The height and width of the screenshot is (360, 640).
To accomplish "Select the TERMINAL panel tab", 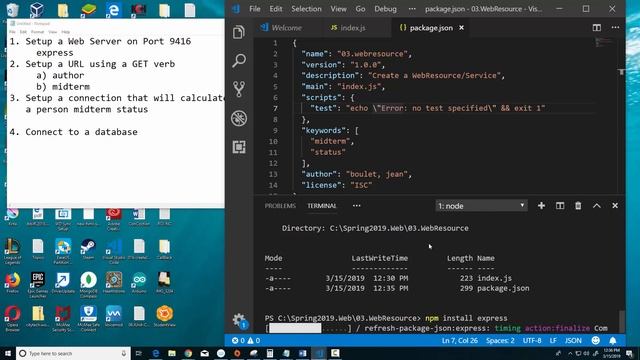I will pos(322,206).
